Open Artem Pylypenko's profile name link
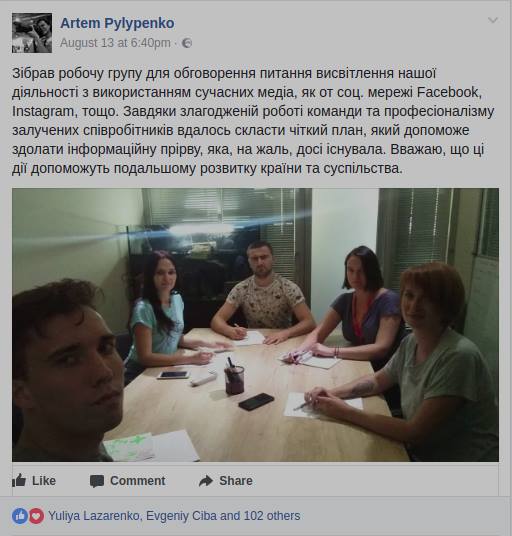This screenshot has height=536, width=512. tap(117, 23)
